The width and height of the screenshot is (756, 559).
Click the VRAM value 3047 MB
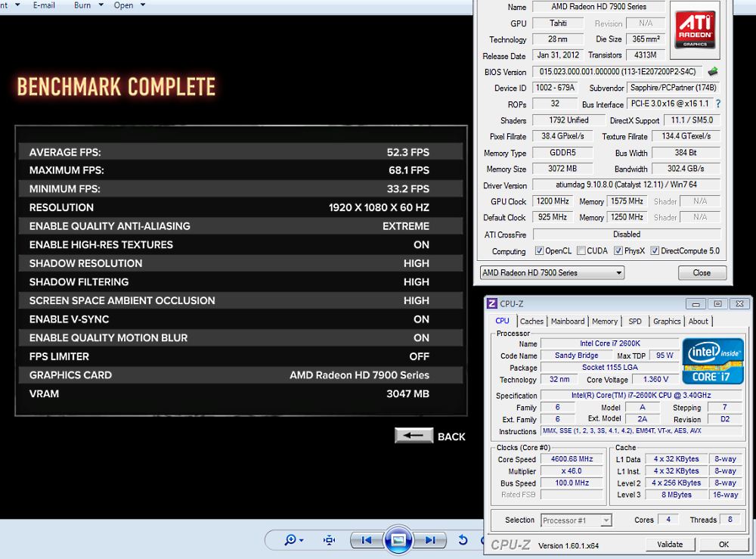[408, 394]
